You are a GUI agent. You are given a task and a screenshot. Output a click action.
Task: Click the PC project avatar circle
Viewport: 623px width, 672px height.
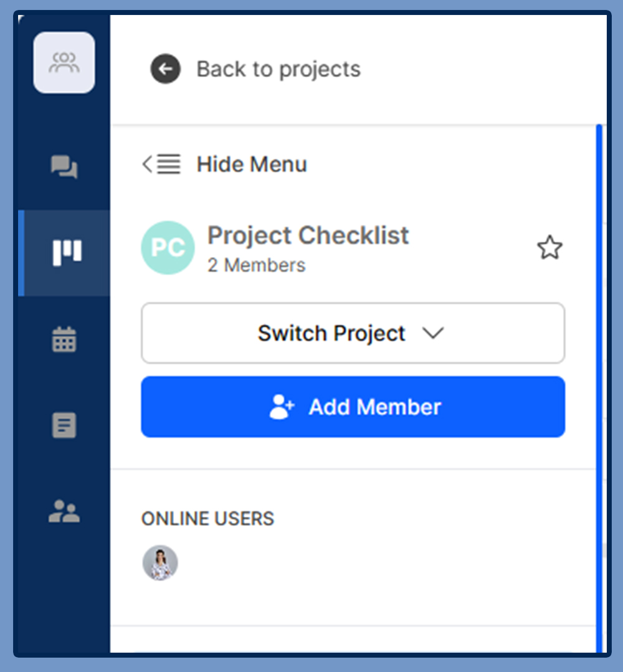click(168, 248)
